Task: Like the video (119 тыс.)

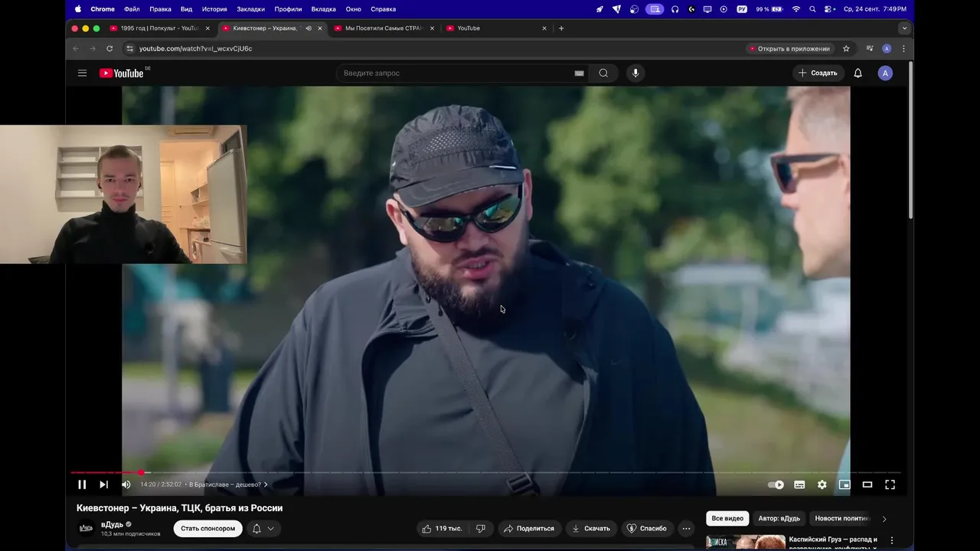Action: tap(443, 528)
